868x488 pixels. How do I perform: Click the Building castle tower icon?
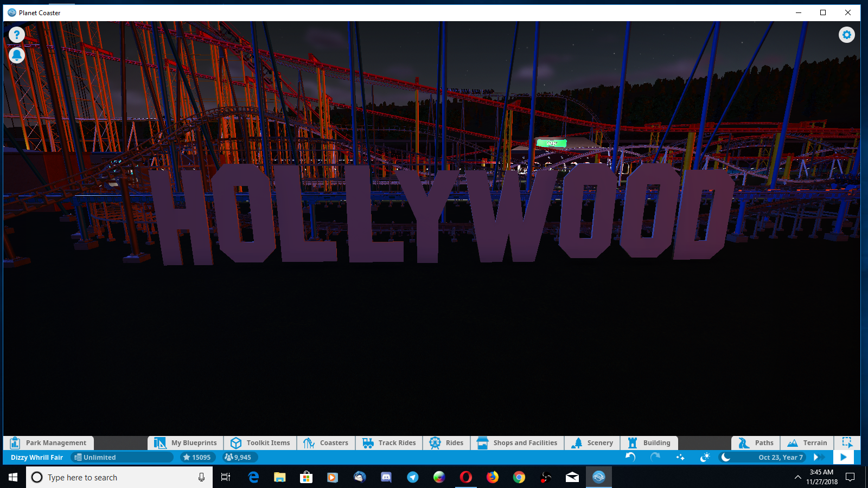tap(632, 442)
